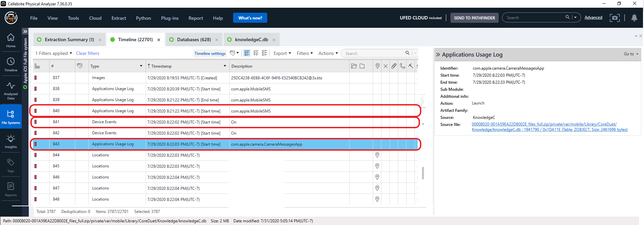Open the '1 Filters applied' dropdown
The image size is (644, 225).
tap(54, 53)
